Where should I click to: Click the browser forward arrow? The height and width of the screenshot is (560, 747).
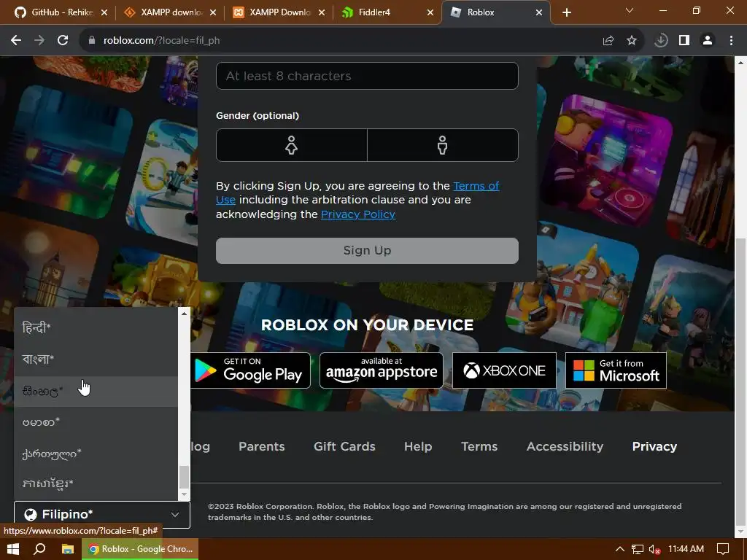click(39, 41)
